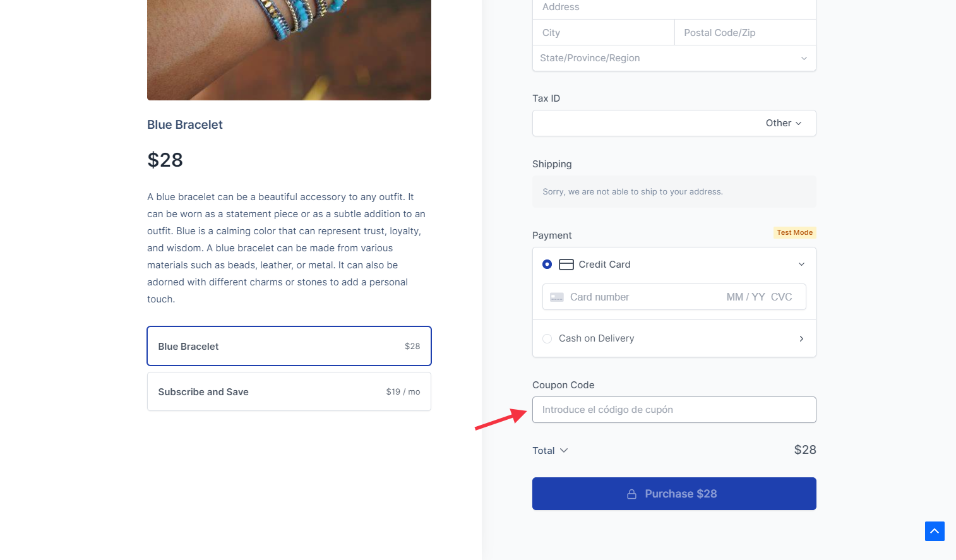This screenshot has height=560, width=956.
Task: Click the Tax ID text field
Action: pos(644,123)
